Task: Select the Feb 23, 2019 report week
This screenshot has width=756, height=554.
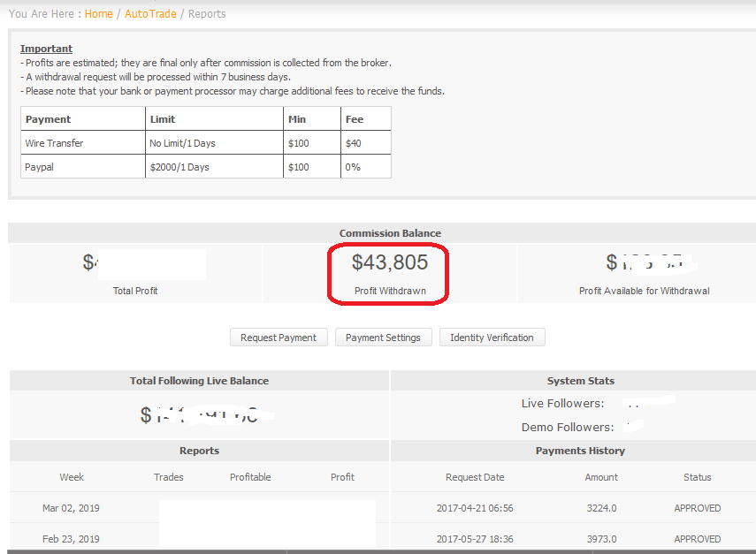Action: pos(71,539)
